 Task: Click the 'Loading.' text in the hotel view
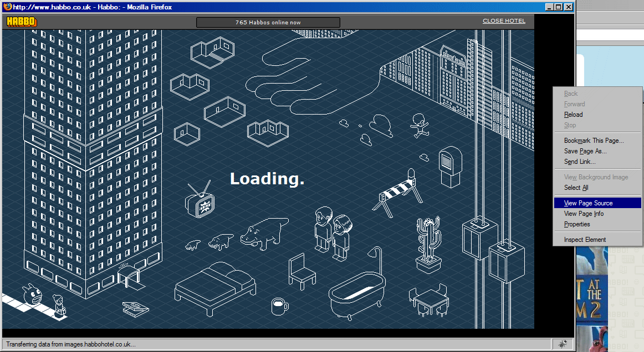coord(267,178)
